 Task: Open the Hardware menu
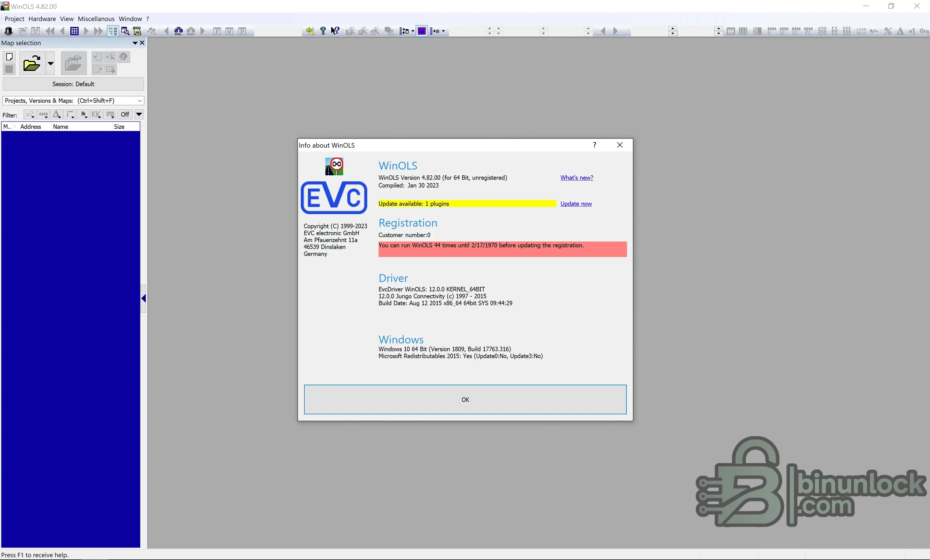pyautogui.click(x=42, y=19)
